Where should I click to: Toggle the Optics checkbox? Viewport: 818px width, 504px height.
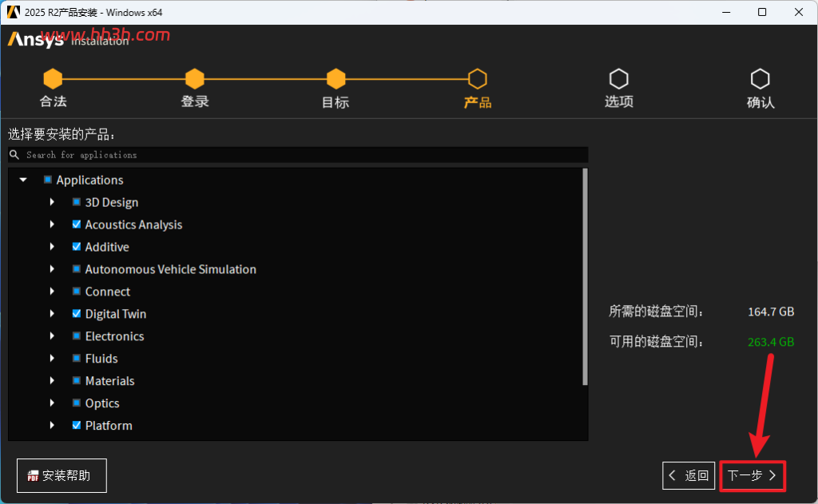tap(76, 403)
